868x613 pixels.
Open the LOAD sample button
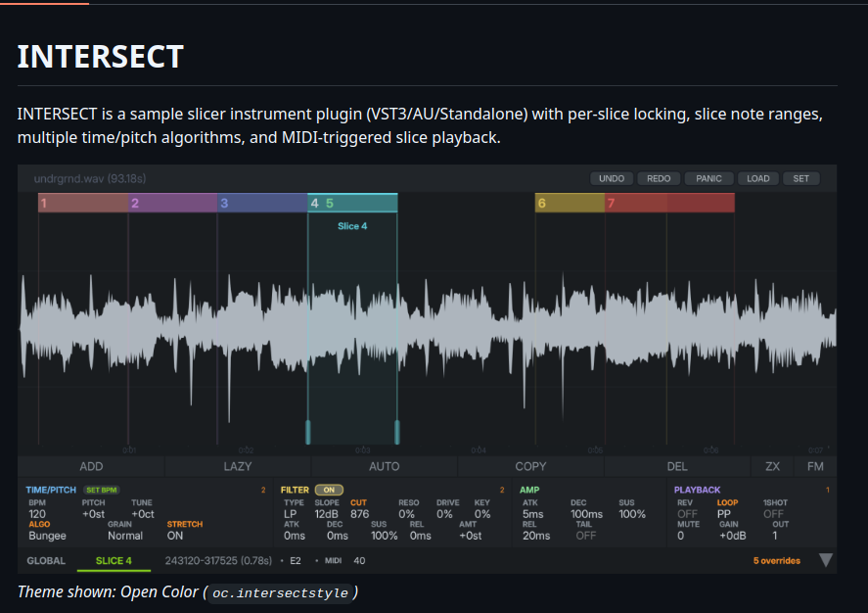[757, 178]
